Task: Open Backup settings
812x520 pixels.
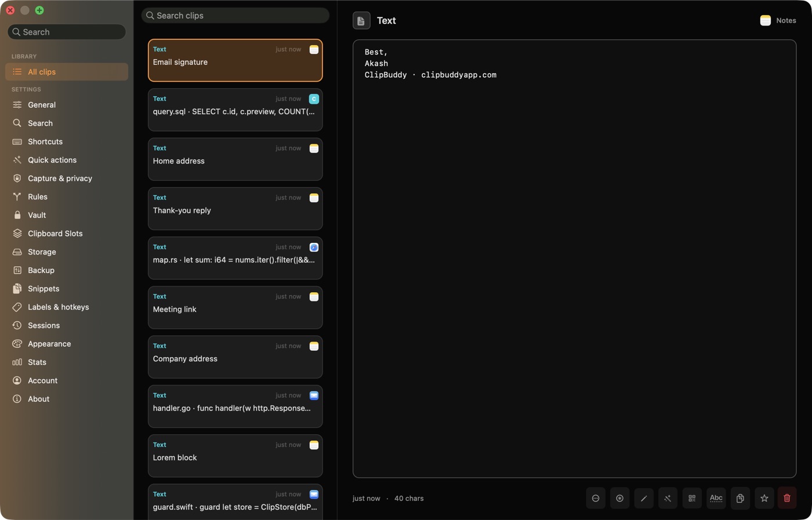Action: click(67, 270)
